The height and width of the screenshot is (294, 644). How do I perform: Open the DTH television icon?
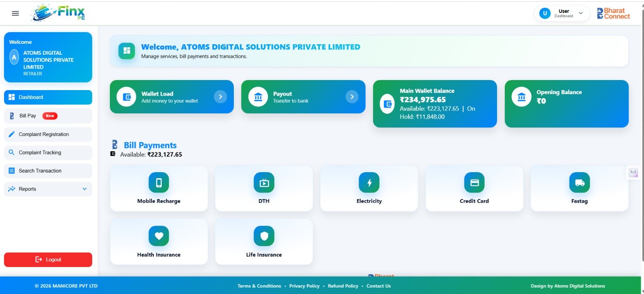click(264, 183)
